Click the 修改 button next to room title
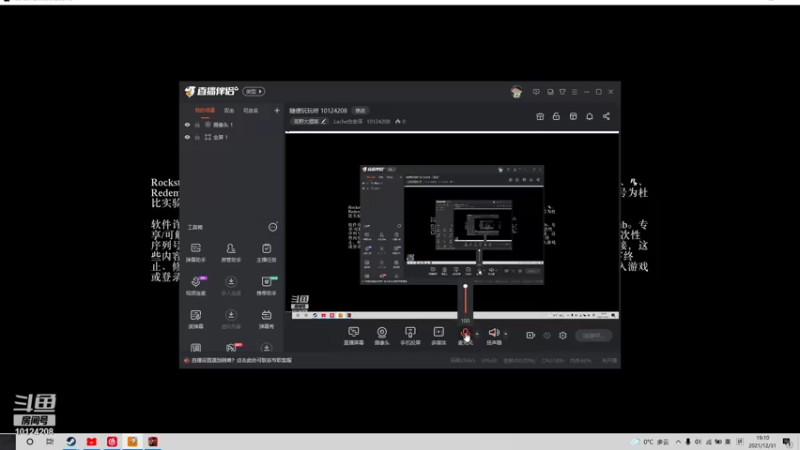The height and width of the screenshot is (450, 800). click(360, 111)
